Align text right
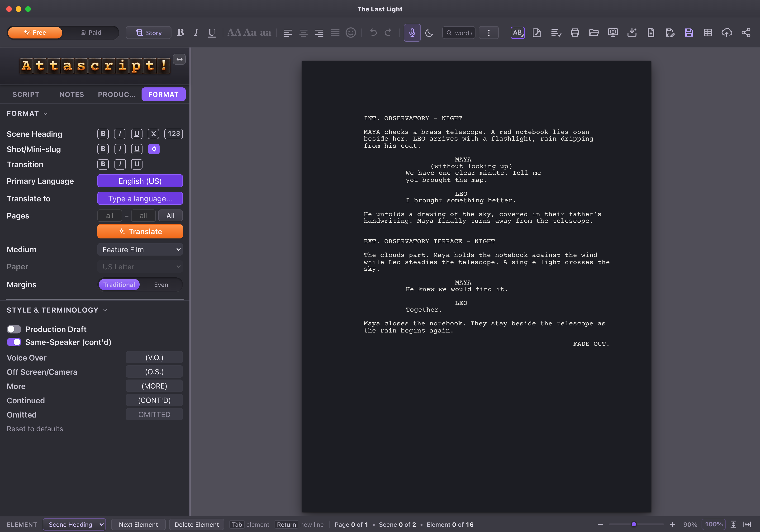Image resolution: width=760 pixels, height=532 pixels. tap(319, 33)
